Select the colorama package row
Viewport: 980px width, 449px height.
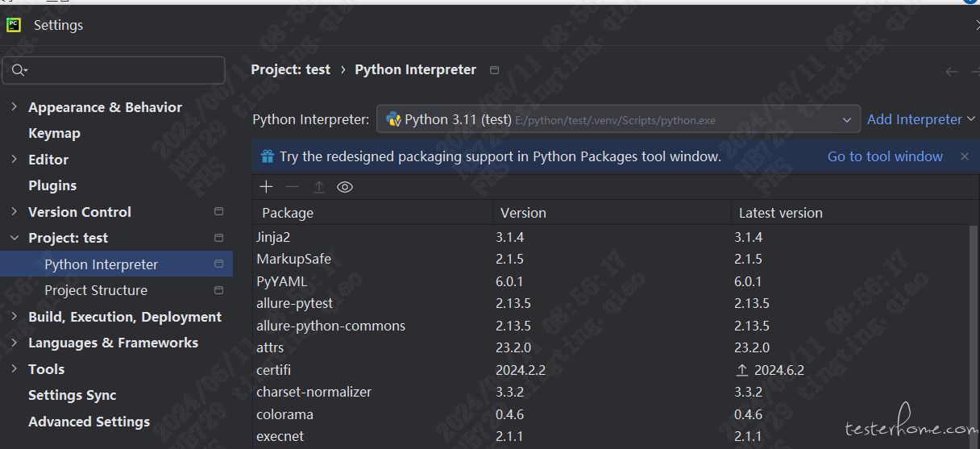610,414
